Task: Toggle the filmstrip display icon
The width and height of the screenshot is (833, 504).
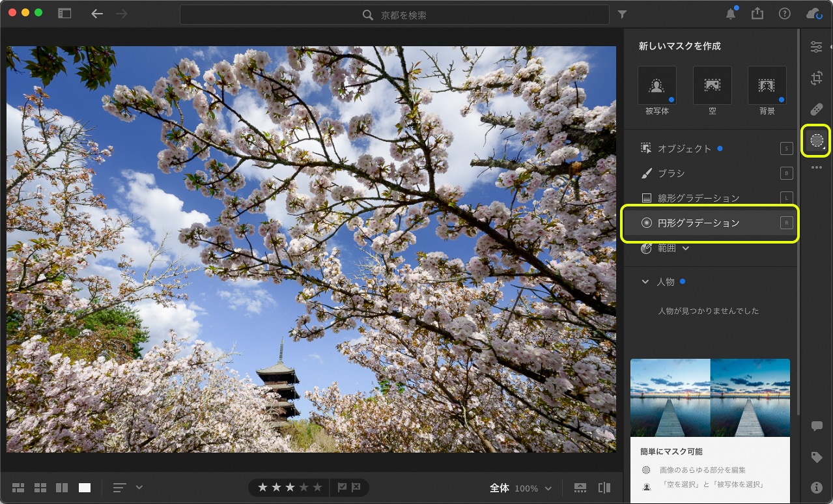Action: pos(580,488)
